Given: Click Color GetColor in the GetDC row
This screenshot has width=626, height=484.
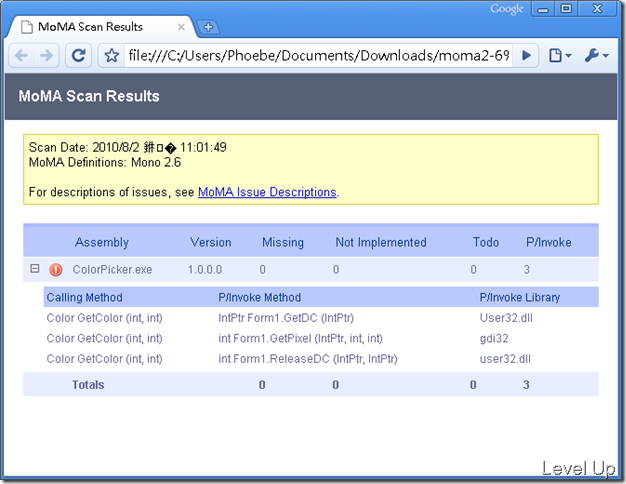Looking at the screenshot, I should pos(105,318).
